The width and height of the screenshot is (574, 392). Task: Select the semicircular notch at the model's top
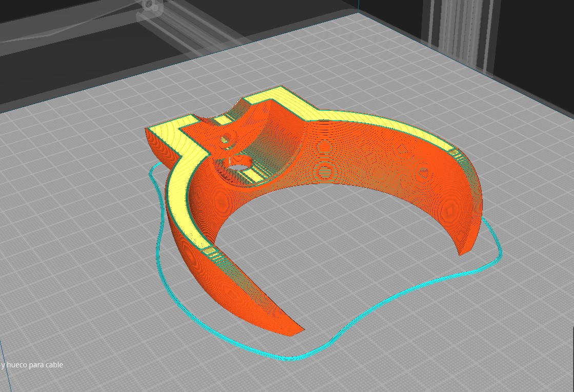click(211, 116)
